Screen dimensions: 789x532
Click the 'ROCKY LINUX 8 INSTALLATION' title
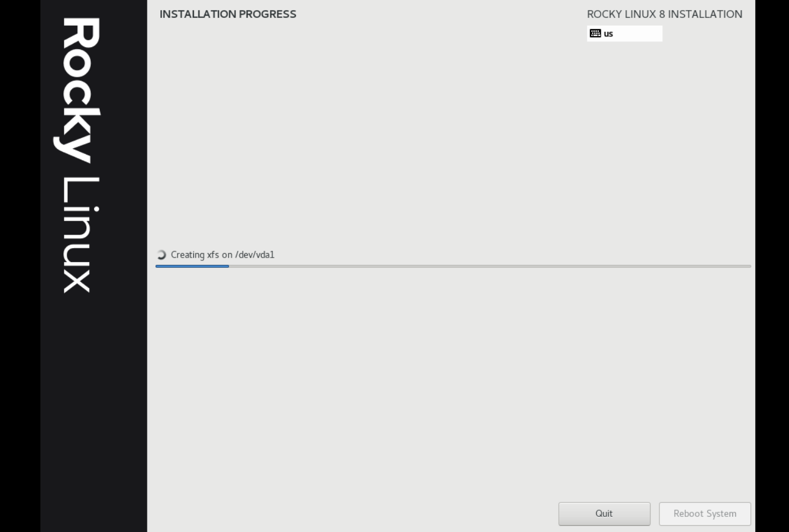pyautogui.click(x=665, y=14)
